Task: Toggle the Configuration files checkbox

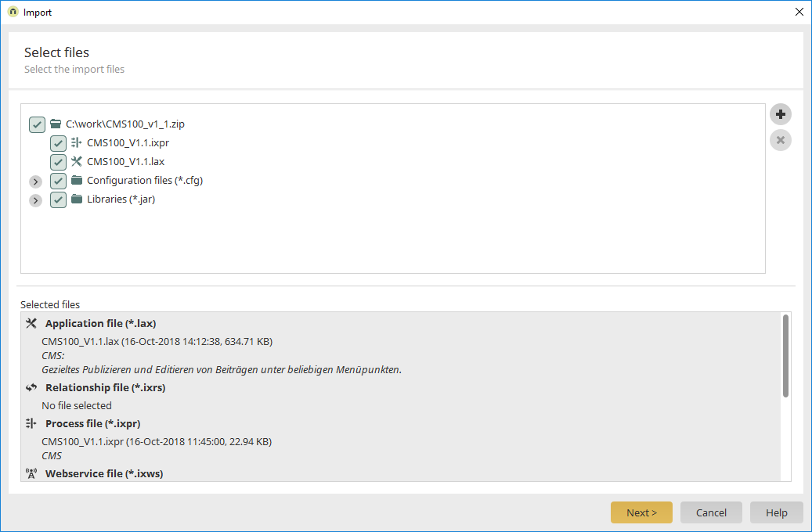Action: click(58, 182)
